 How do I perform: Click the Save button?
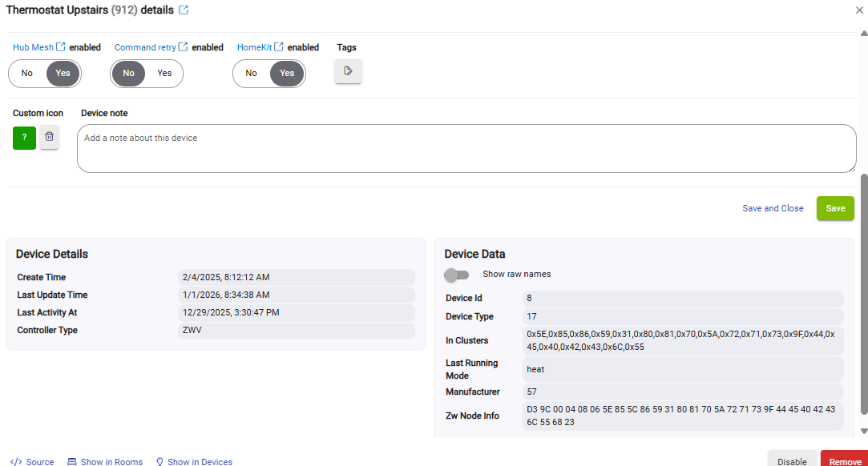coord(835,208)
